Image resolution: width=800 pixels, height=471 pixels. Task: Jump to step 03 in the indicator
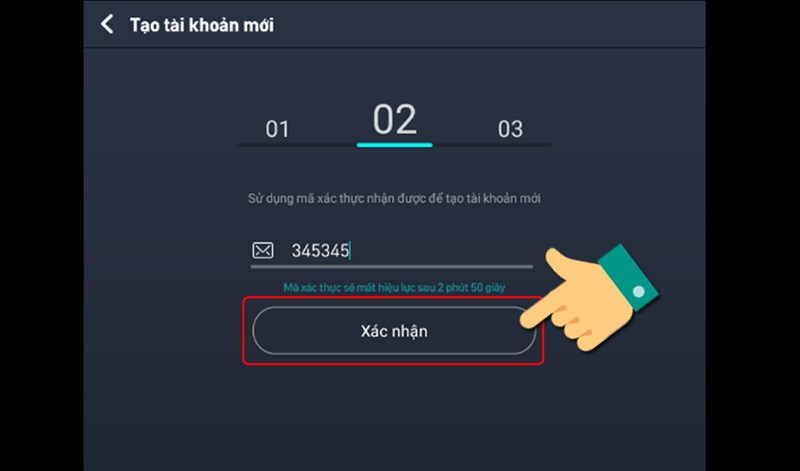click(x=510, y=129)
